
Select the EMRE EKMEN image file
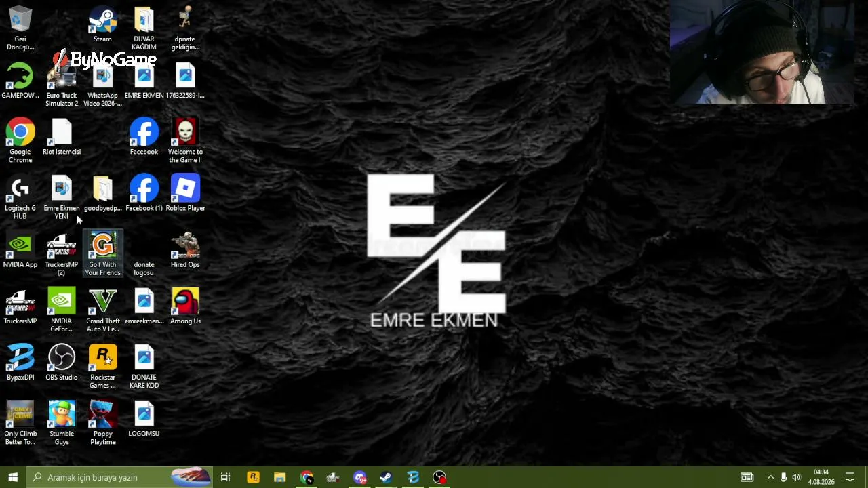(144, 81)
